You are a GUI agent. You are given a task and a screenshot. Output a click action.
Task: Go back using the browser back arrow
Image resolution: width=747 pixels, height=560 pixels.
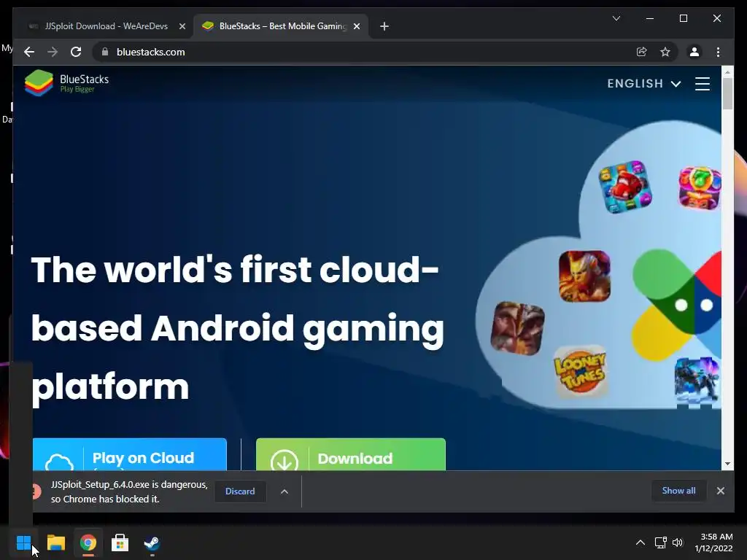pos(29,52)
